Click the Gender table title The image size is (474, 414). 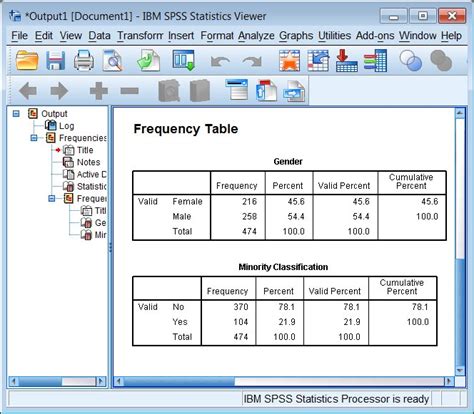[x=288, y=161]
